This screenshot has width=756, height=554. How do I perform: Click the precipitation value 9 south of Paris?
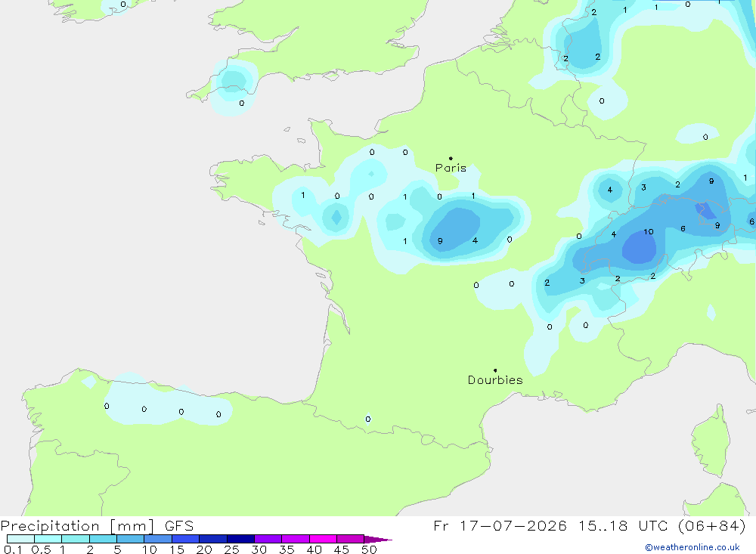(x=440, y=241)
